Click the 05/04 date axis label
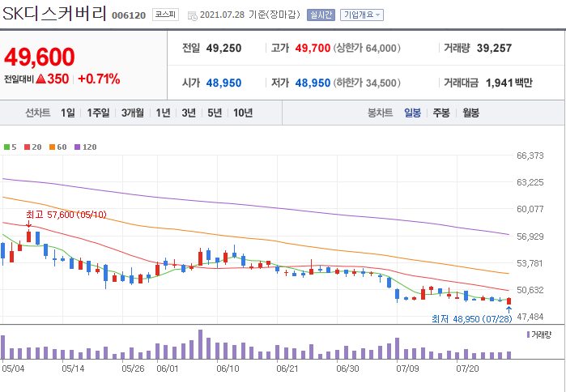 11,369
